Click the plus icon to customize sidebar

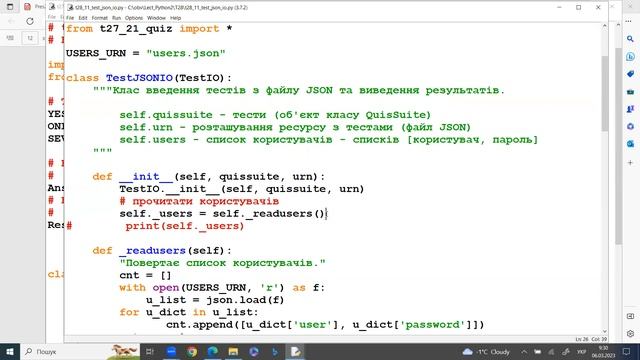point(630,162)
